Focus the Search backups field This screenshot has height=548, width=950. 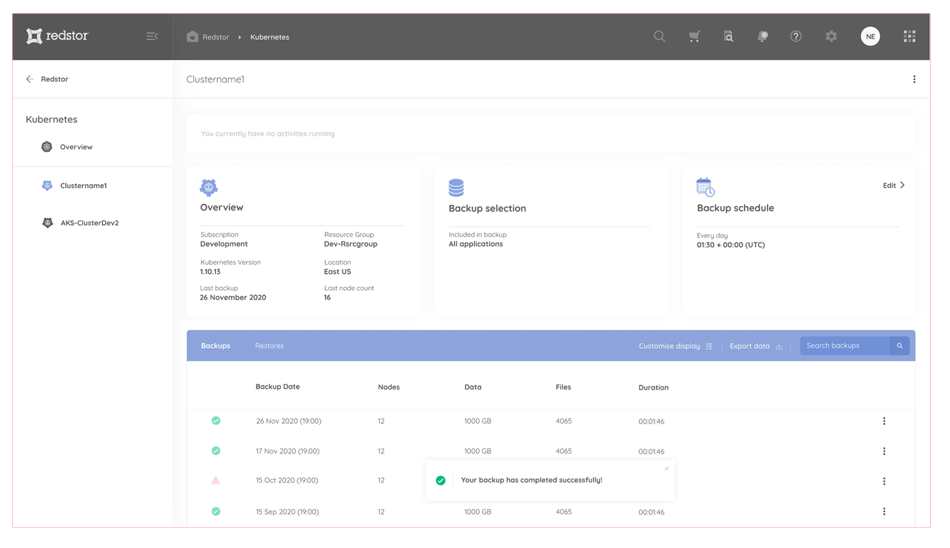point(845,346)
